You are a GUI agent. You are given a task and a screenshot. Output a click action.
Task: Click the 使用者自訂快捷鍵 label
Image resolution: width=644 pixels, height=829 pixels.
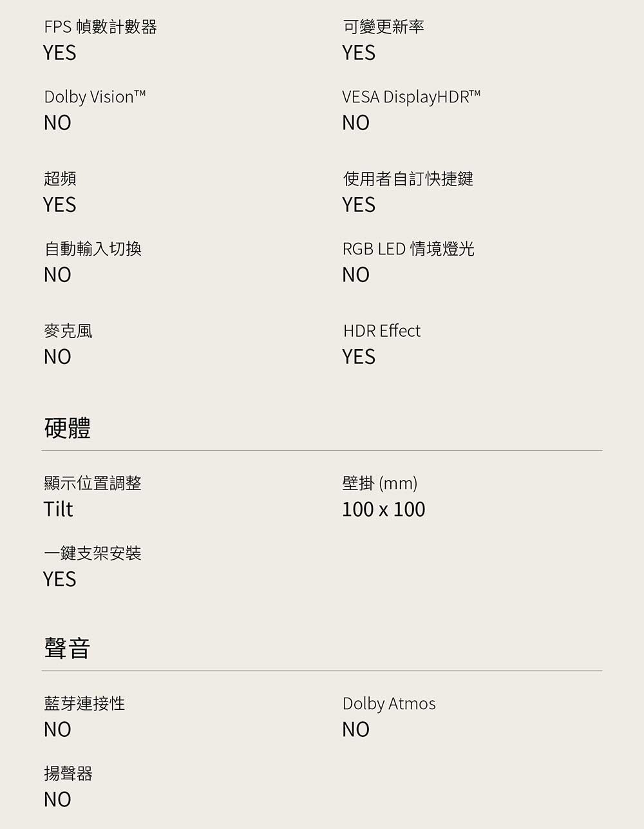click(x=408, y=178)
